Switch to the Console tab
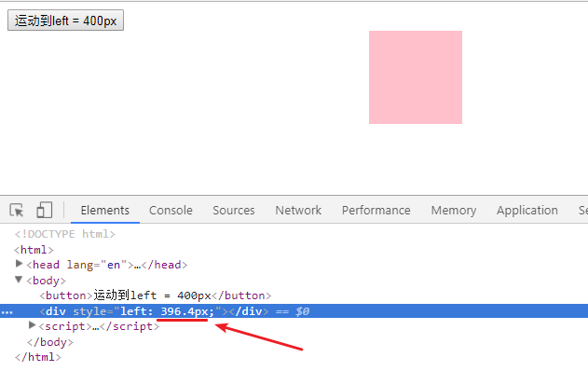This screenshot has width=588, height=371. [171, 210]
